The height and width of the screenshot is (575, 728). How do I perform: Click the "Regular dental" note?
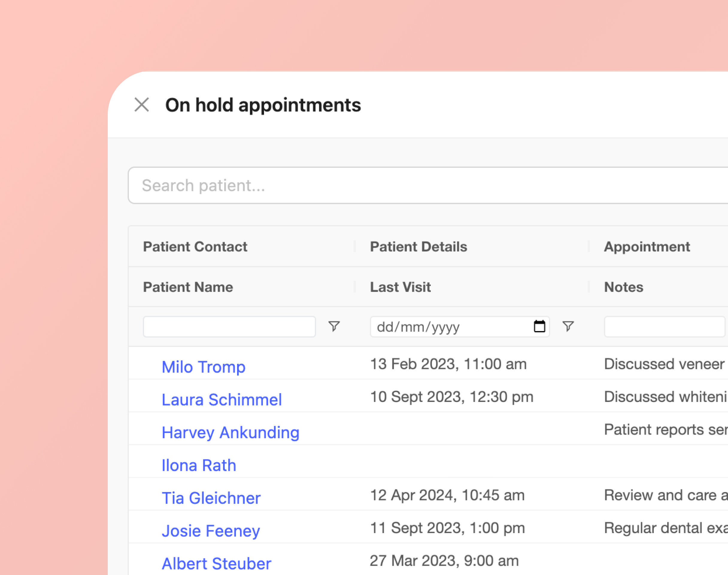tap(666, 528)
